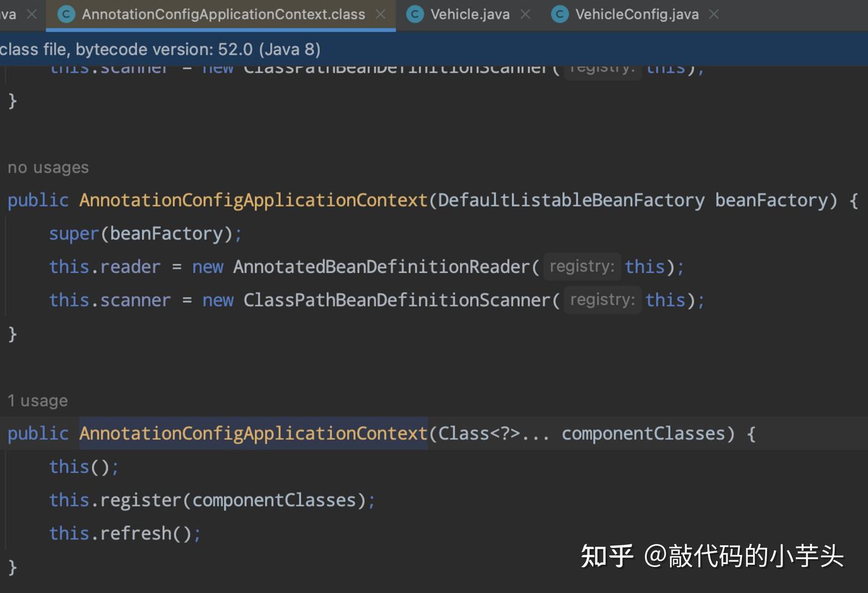The width and height of the screenshot is (868, 593).
Task: Click the componentClasses parameter name
Action: click(x=644, y=433)
